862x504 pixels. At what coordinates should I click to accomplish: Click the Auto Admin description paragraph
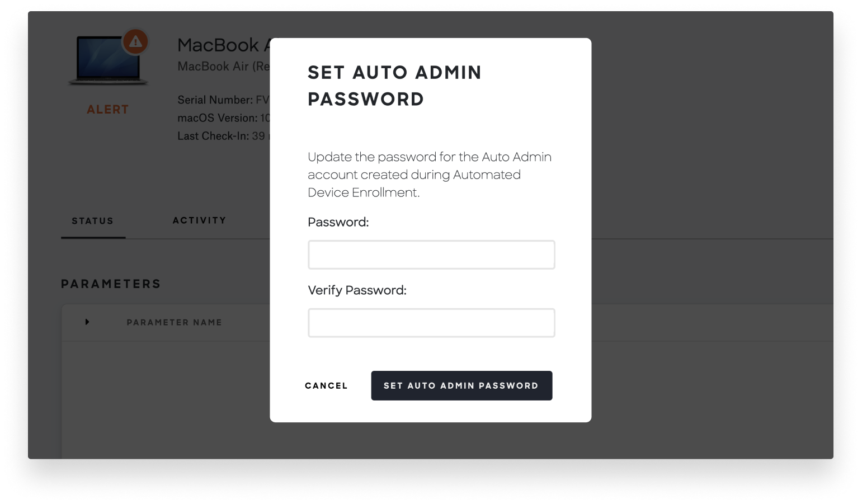(x=429, y=174)
